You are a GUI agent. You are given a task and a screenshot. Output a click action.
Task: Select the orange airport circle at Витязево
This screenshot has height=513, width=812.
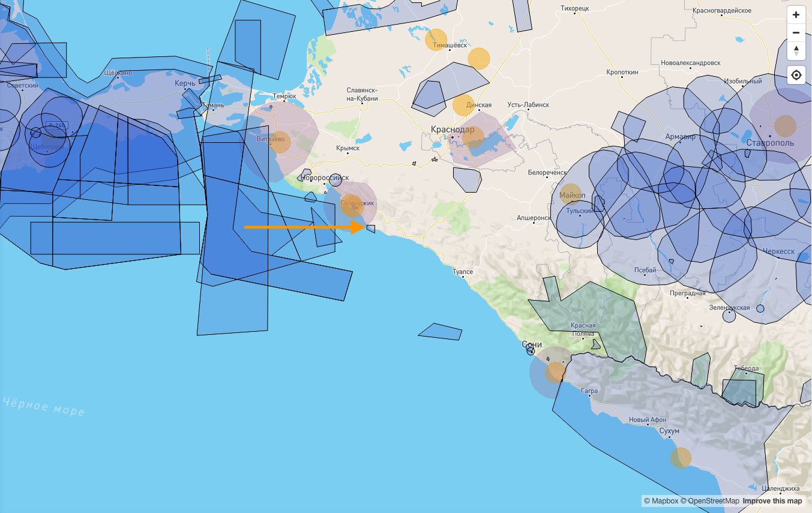coord(279,142)
